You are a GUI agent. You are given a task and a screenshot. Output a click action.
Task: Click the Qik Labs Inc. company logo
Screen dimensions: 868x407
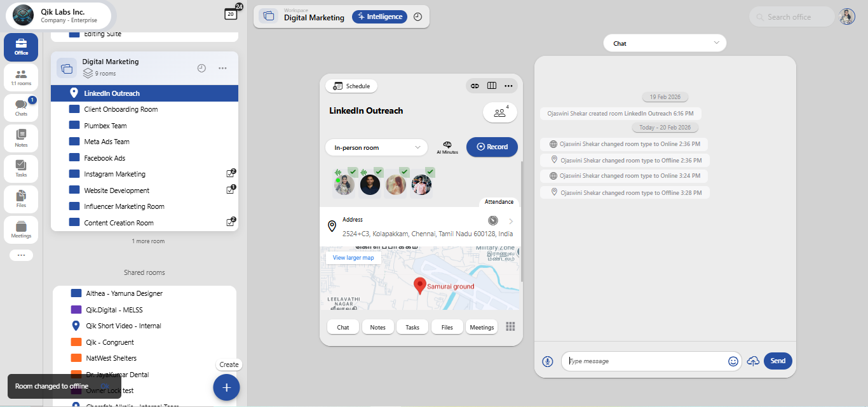(24, 15)
